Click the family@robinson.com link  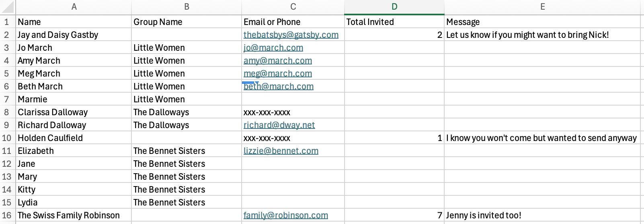pyautogui.click(x=285, y=216)
